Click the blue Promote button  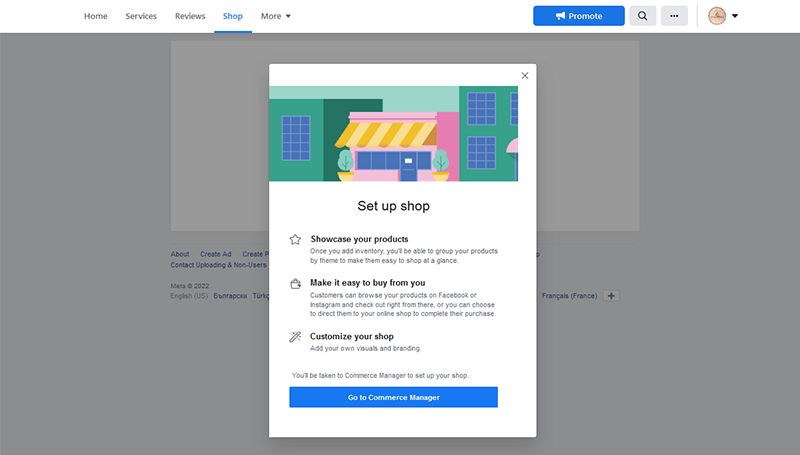[x=579, y=16]
